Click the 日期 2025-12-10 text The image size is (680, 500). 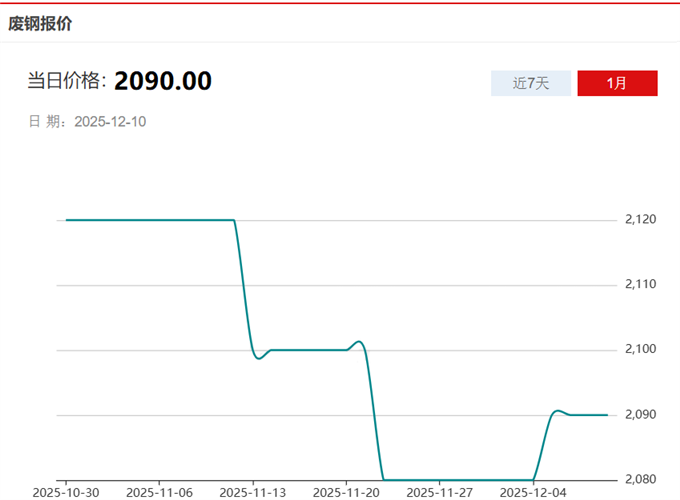(x=88, y=121)
